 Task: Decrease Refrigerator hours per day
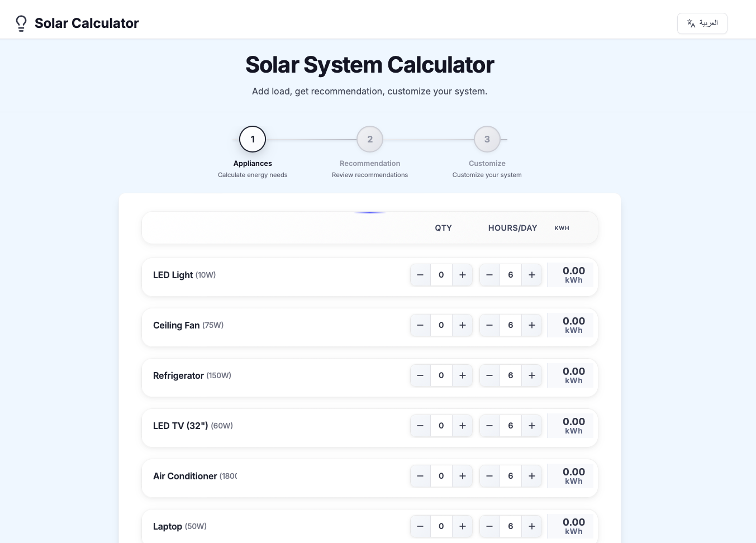click(x=489, y=375)
